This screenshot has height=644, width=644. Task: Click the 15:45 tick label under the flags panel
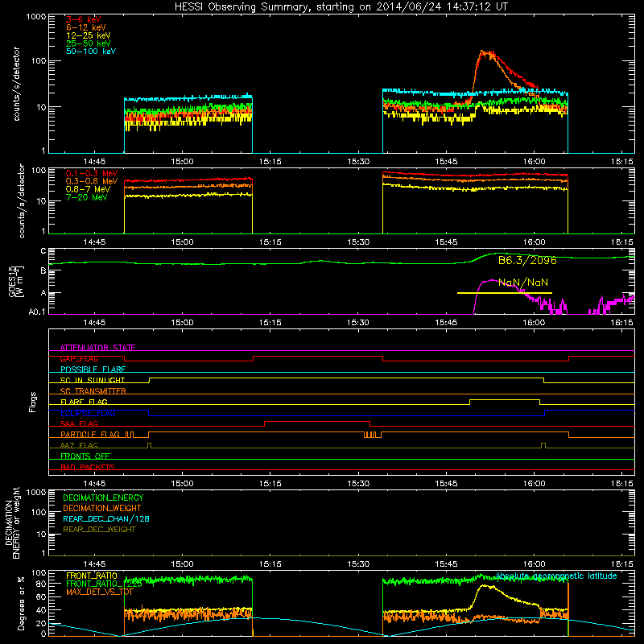[x=446, y=484]
